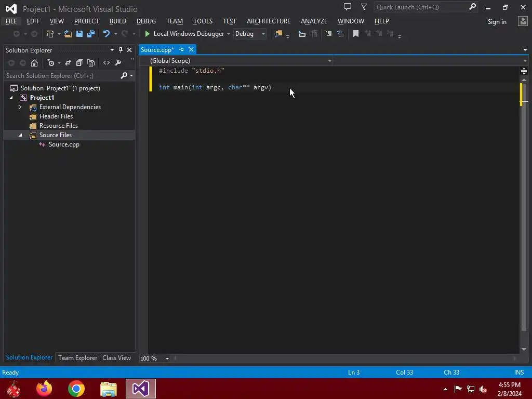This screenshot has height=399, width=532.
Task: Open the PROJECT menu
Action: [x=87, y=21]
